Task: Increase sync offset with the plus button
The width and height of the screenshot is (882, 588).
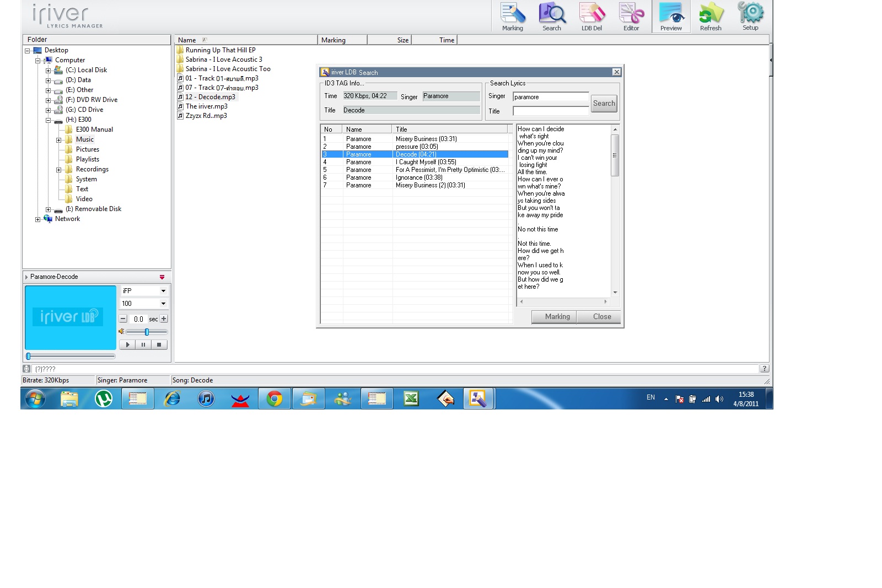Action: pos(164,319)
